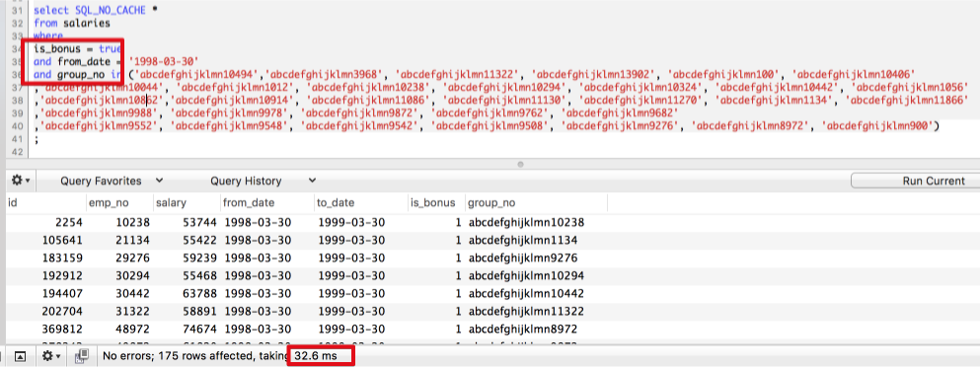This screenshot has width=980, height=368.
Task: Click 'abcdefghijklmn10494' value in the query
Action: tap(198, 74)
